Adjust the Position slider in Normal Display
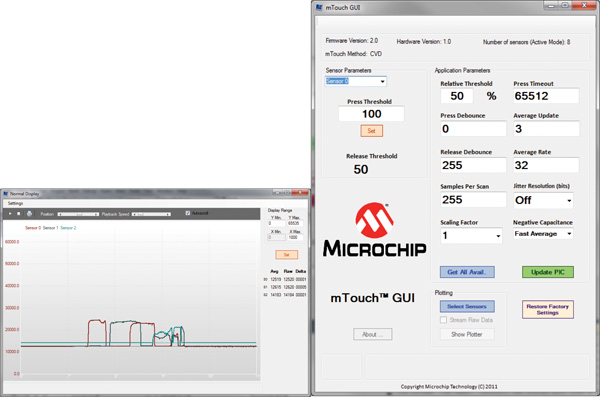This screenshot has height=397, width=600. 78,214
